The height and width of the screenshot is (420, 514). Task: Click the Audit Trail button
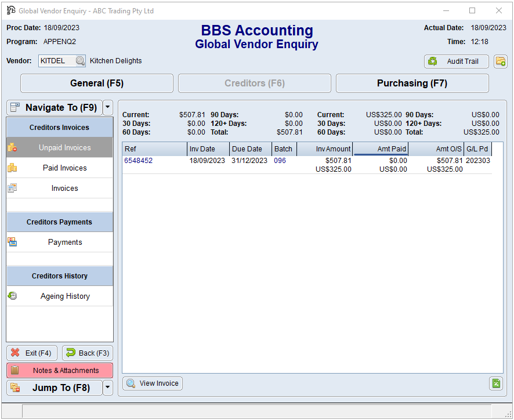(x=457, y=61)
